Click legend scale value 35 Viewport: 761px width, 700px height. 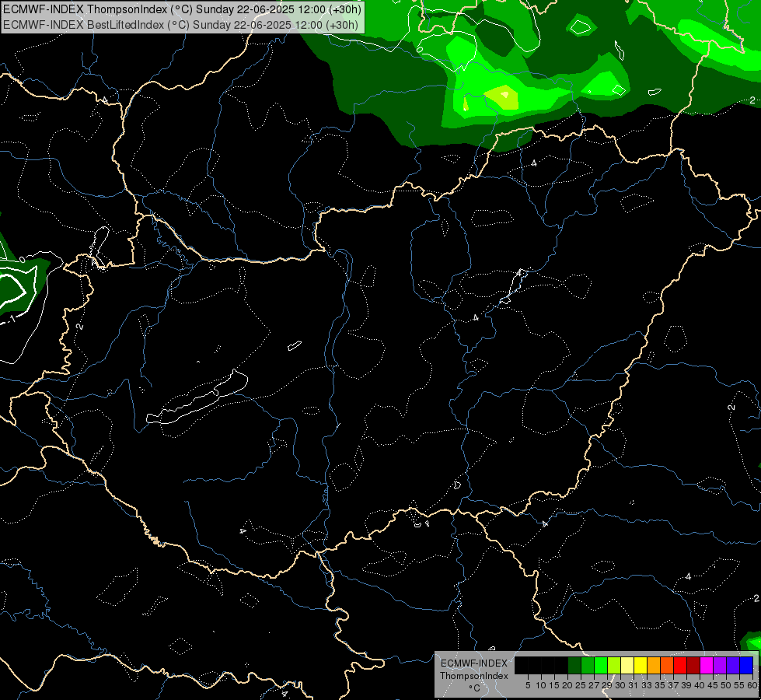point(660,685)
